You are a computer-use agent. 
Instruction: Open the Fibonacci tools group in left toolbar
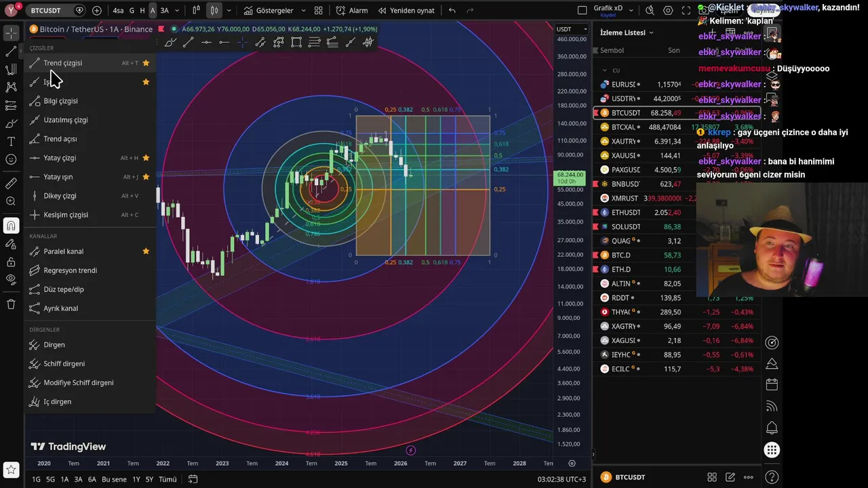11,69
